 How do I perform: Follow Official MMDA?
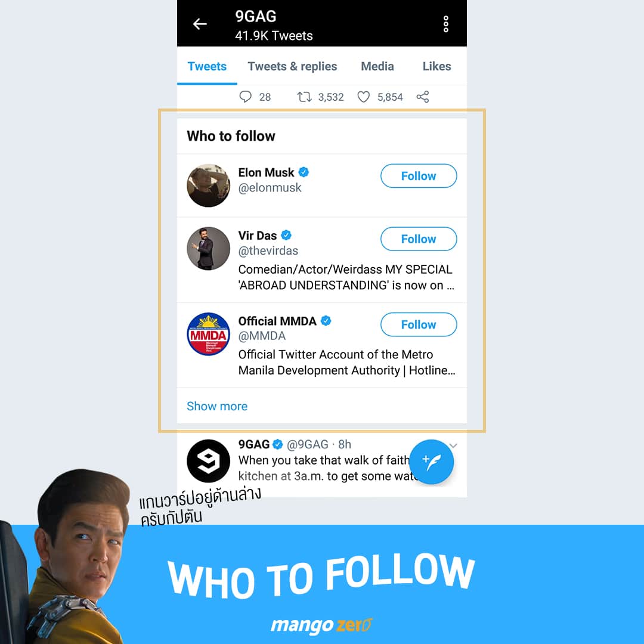419,324
